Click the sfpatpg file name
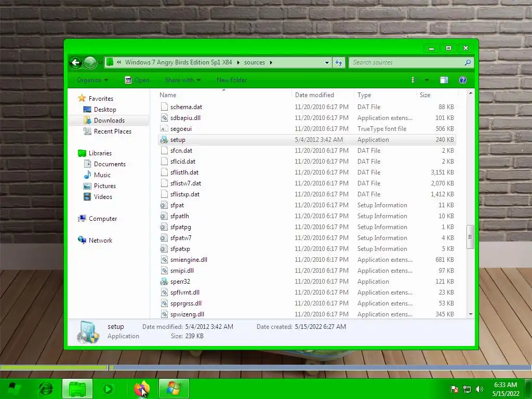 180,227
